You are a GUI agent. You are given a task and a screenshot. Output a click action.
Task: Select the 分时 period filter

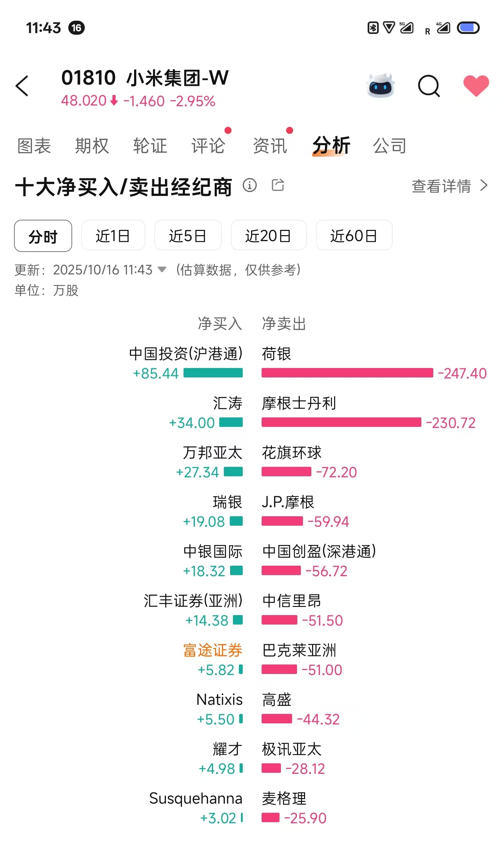(x=43, y=236)
